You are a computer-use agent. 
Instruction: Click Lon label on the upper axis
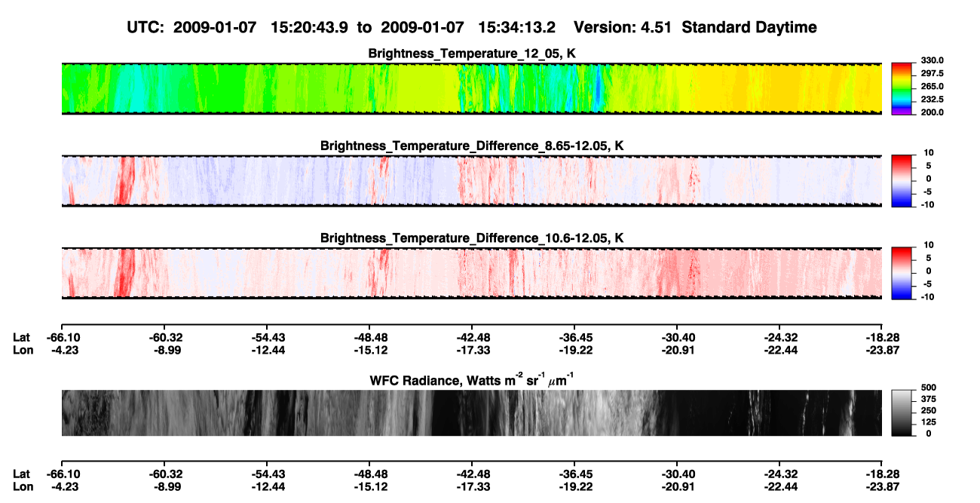pyautogui.click(x=22, y=349)
